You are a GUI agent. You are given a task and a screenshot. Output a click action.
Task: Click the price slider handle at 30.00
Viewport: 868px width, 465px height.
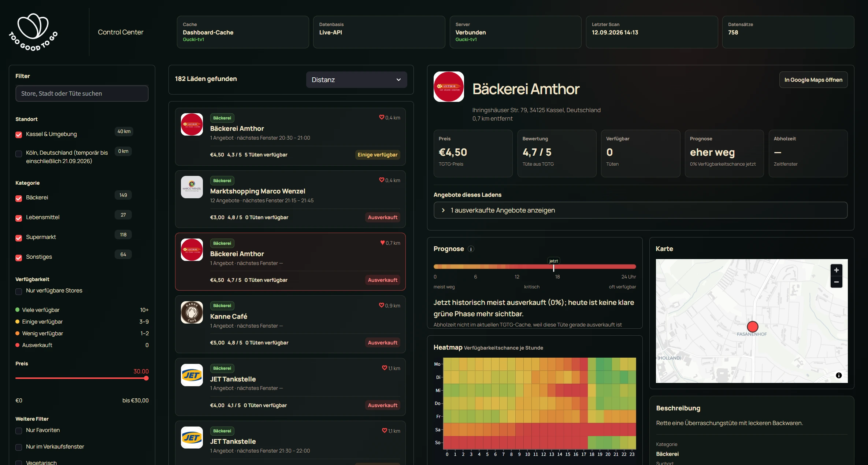click(146, 378)
